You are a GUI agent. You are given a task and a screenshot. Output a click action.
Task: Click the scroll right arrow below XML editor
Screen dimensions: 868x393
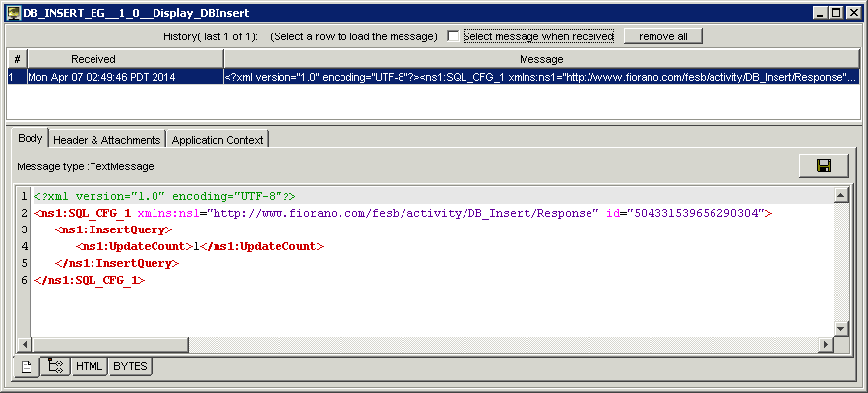click(826, 344)
